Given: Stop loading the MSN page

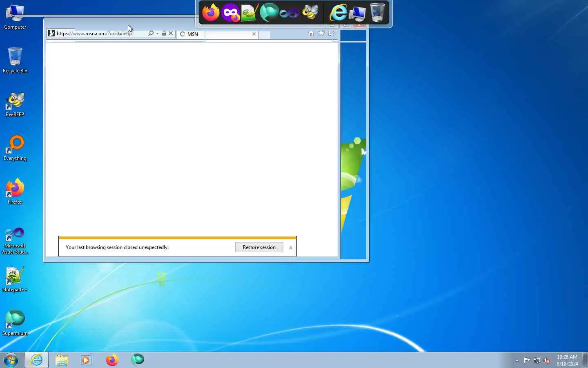Looking at the screenshot, I should 171,34.
